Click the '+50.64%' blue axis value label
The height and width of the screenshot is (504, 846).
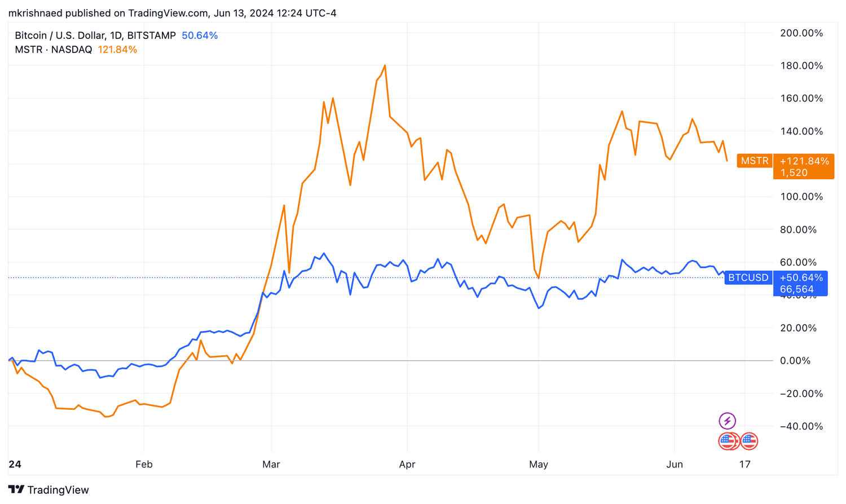pos(801,277)
